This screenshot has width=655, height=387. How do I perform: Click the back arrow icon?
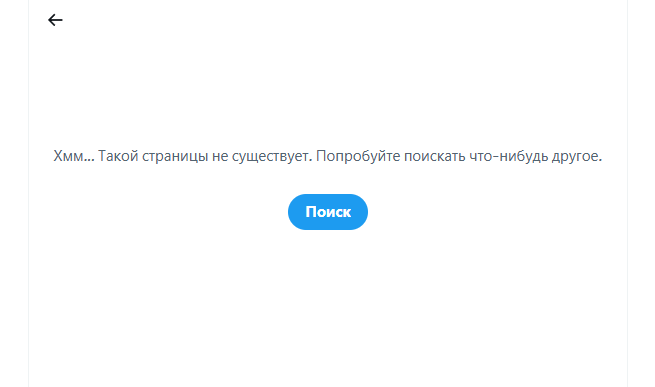55,20
